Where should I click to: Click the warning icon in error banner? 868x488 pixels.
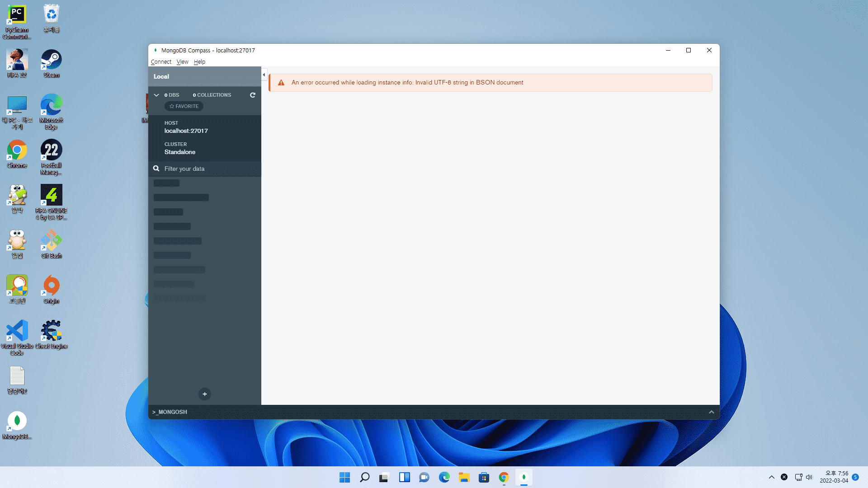(281, 83)
